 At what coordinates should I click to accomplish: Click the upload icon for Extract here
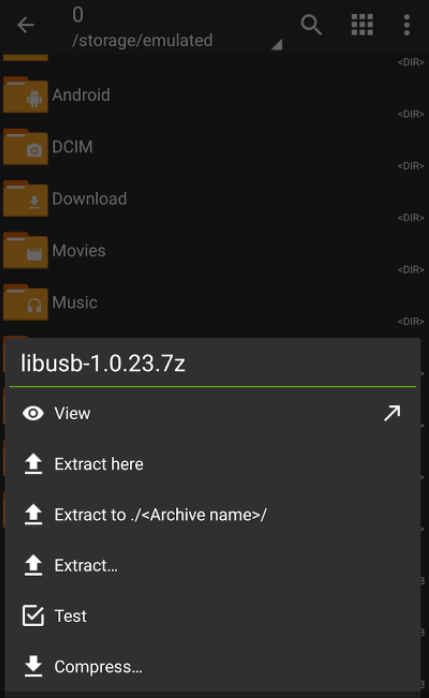(33, 464)
